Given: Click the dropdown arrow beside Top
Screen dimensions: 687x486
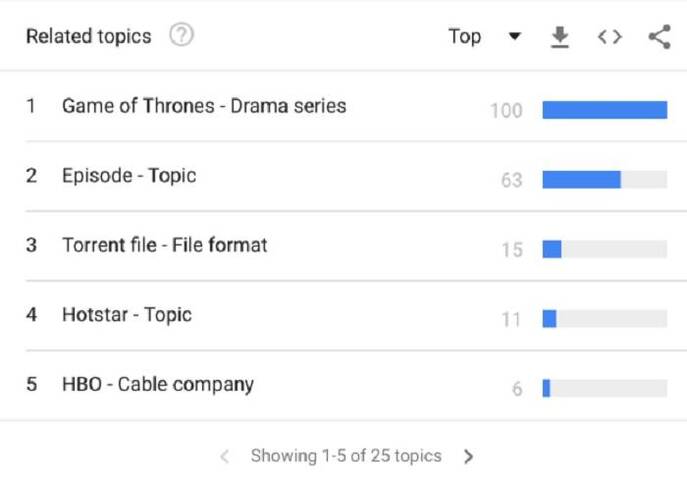Looking at the screenshot, I should (x=515, y=37).
